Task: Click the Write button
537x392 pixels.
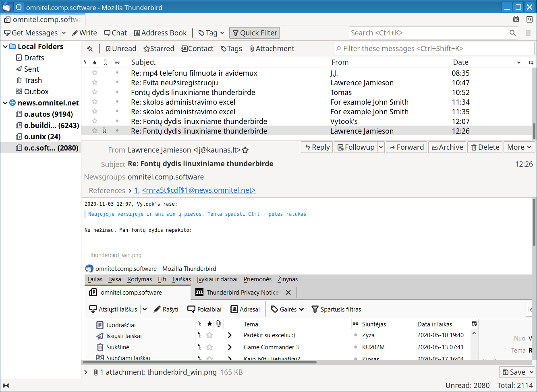Action: tap(85, 33)
